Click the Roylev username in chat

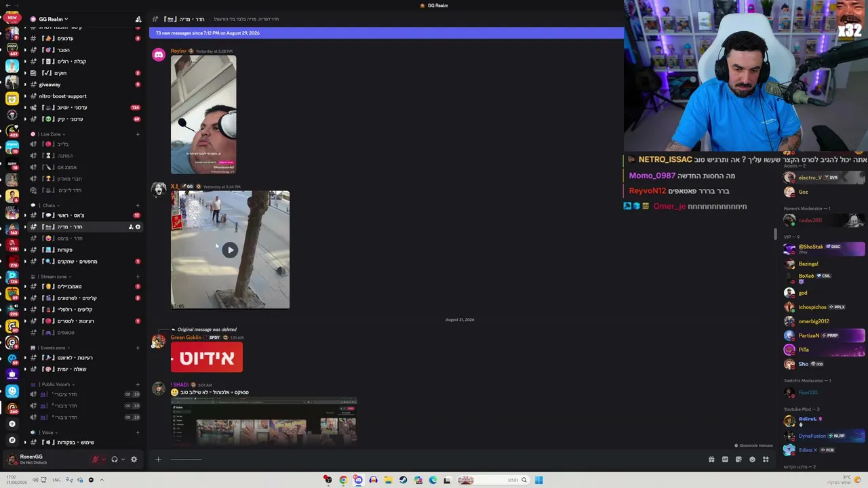tap(178, 52)
